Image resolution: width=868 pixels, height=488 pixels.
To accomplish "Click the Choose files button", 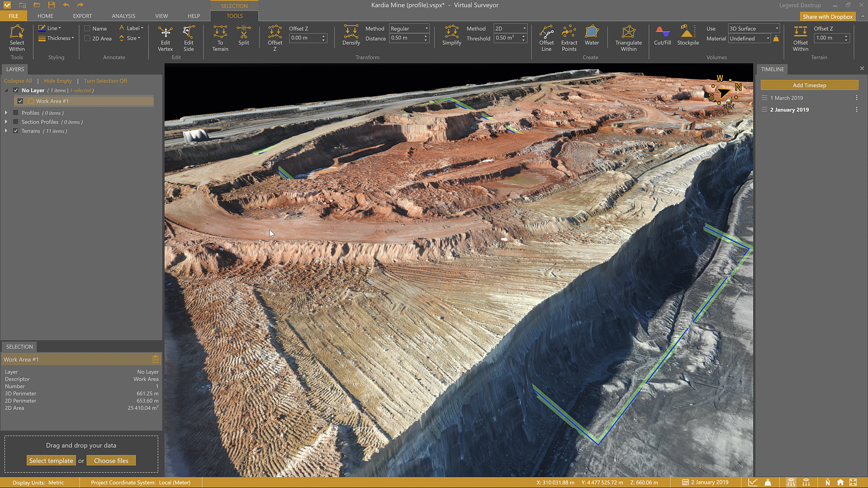I will 111,460.
